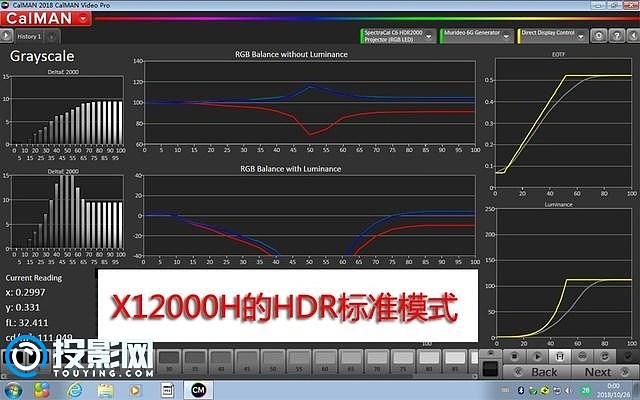Go to the next workflow page with Next

[x=605, y=372]
